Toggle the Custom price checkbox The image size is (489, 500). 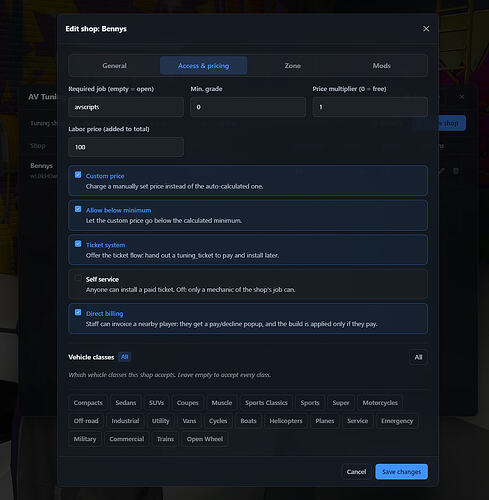click(78, 175)
